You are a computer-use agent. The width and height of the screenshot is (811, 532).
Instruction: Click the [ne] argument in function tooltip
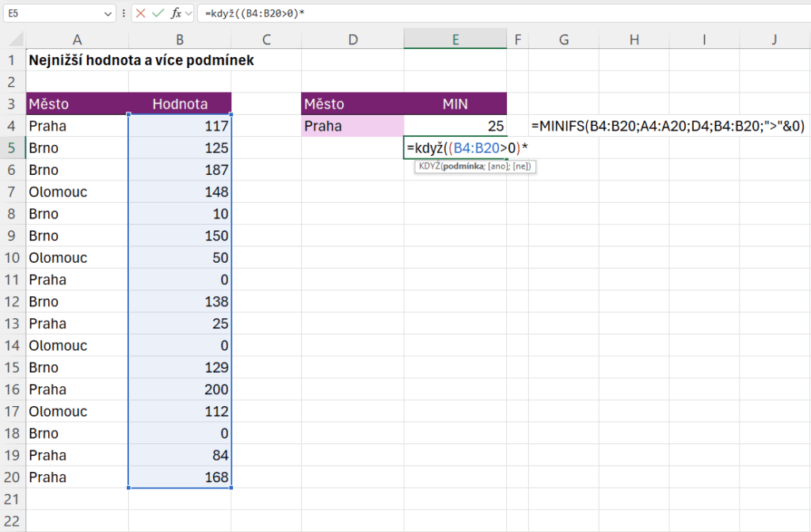tap(520, 165)
